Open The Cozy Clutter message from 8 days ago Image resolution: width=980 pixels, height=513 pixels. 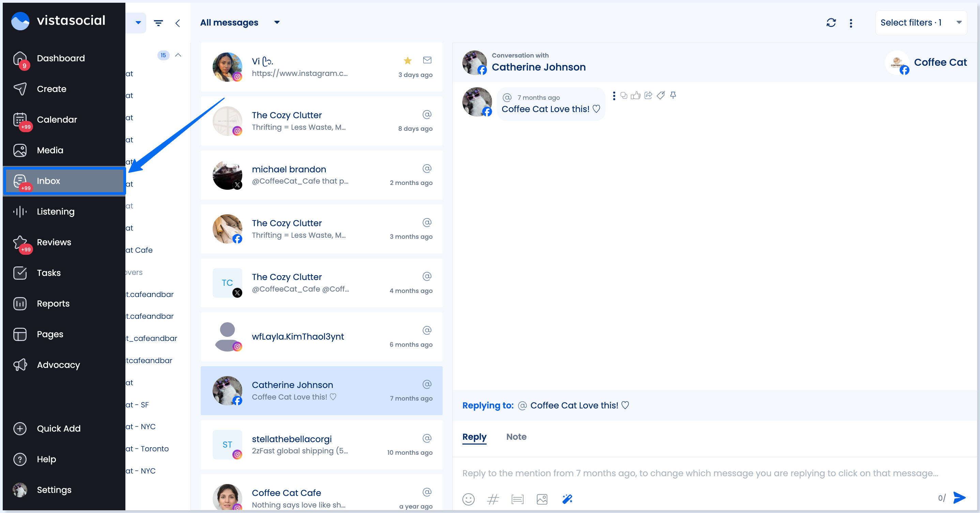coord(321,121)
